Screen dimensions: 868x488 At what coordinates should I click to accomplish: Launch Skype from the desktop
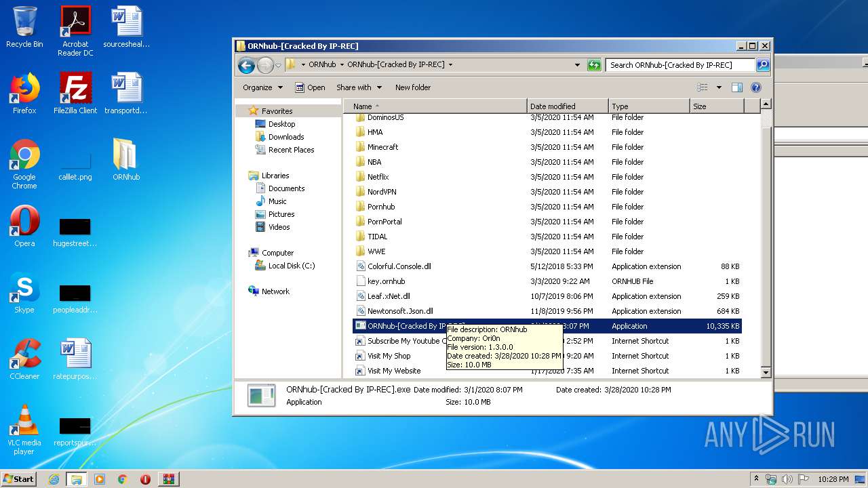pos(24,293)
